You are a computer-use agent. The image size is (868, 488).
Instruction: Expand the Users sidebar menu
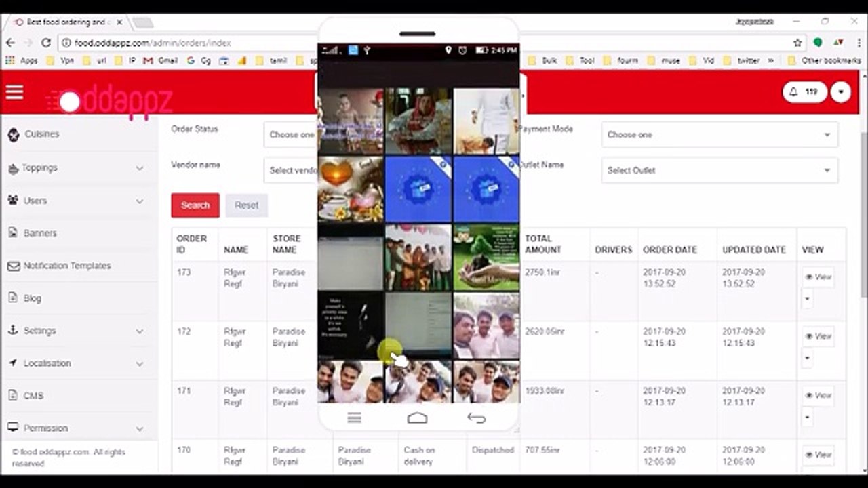(77, 201)
